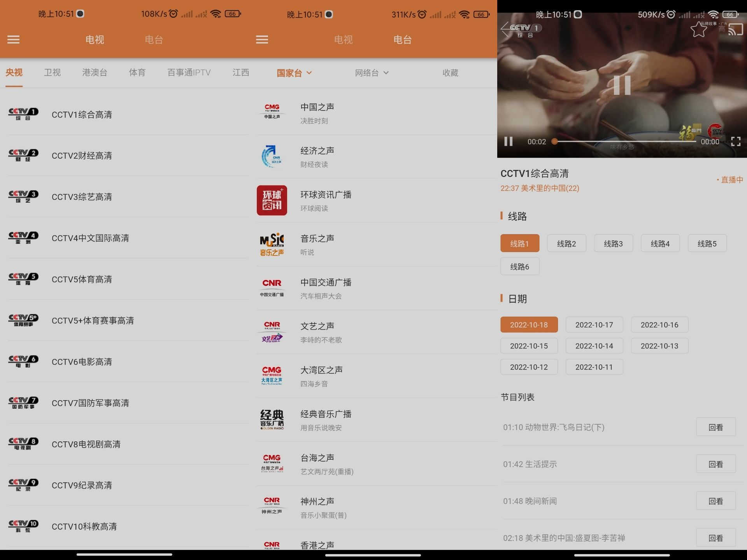Viewport: 747px width, 560px height.
Task: Tap 中国交通广播 CNR logo
Action: [272, 288]
